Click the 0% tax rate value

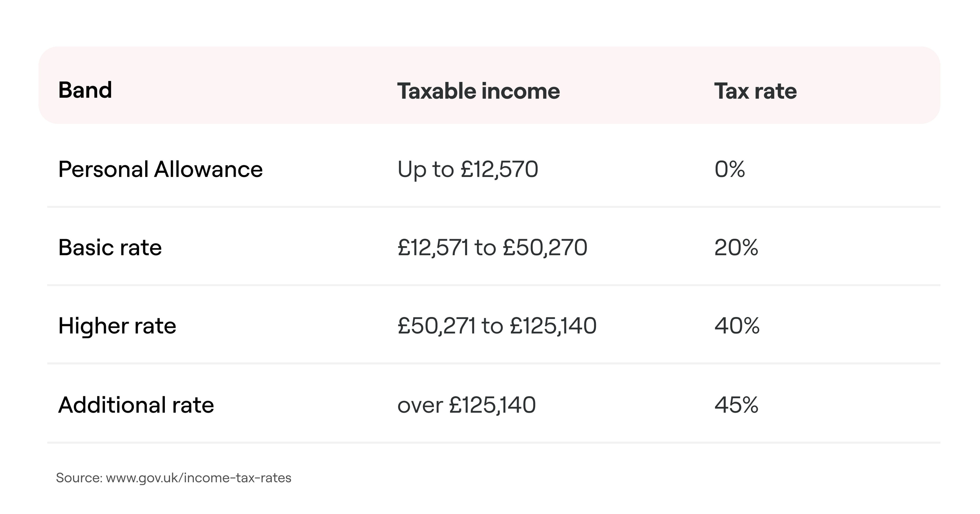tap(729, 169)
